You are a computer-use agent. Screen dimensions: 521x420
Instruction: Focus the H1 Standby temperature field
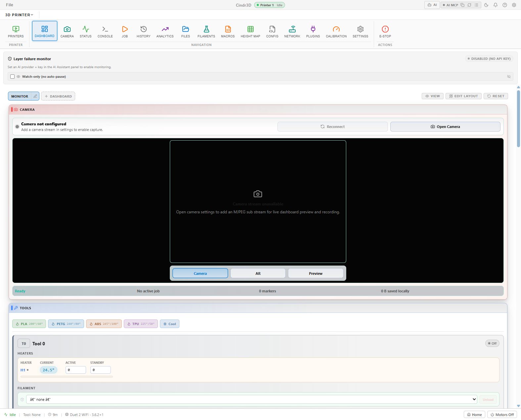pos(101,370)
